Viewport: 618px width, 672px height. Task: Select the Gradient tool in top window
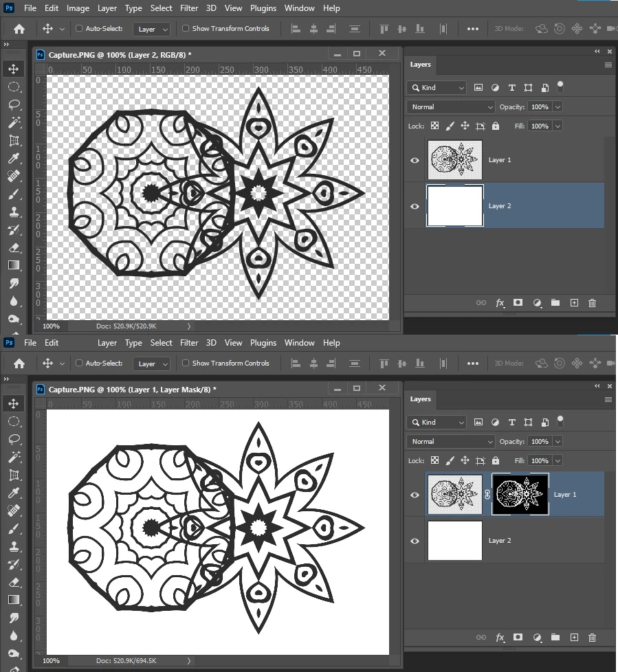(x=14, y=265)
